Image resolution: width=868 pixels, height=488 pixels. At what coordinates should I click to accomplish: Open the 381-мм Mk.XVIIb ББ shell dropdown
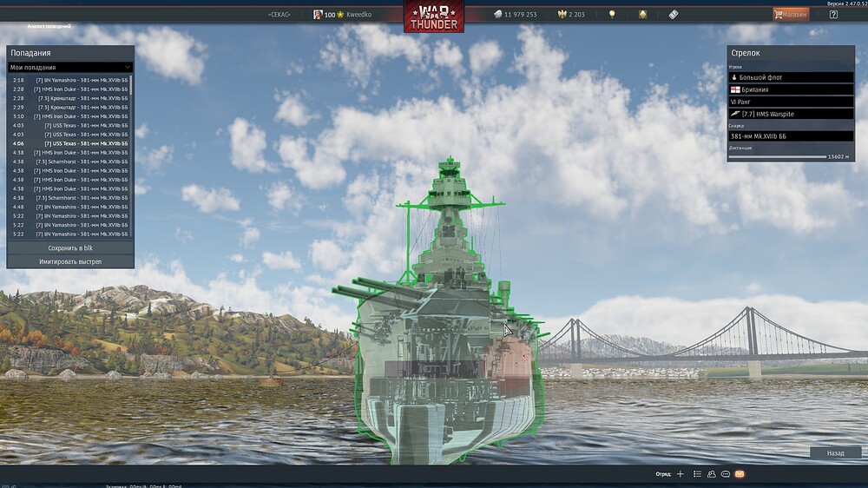(x=791, y=136)
